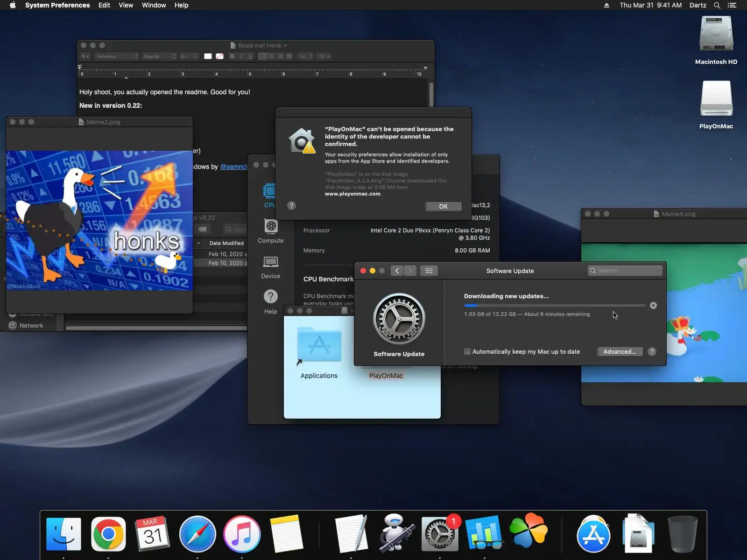
Task: Cancel the update download with the X icon
Action: [x=653, y=305]
